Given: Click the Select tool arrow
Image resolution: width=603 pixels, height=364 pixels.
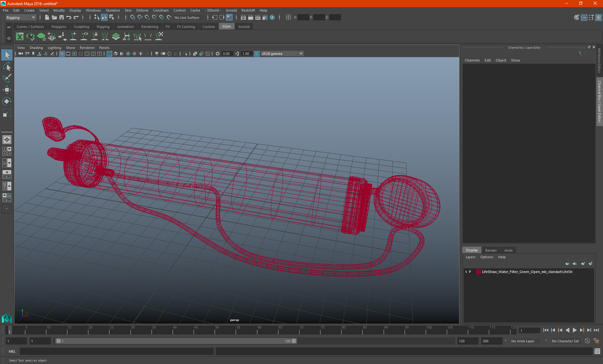Looking at the screenshot, I should point(7,55).
